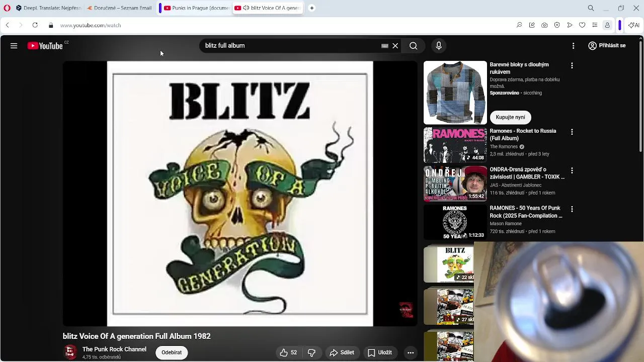Open Ramones Rocket to Russia thumbnail

point(455,145)
